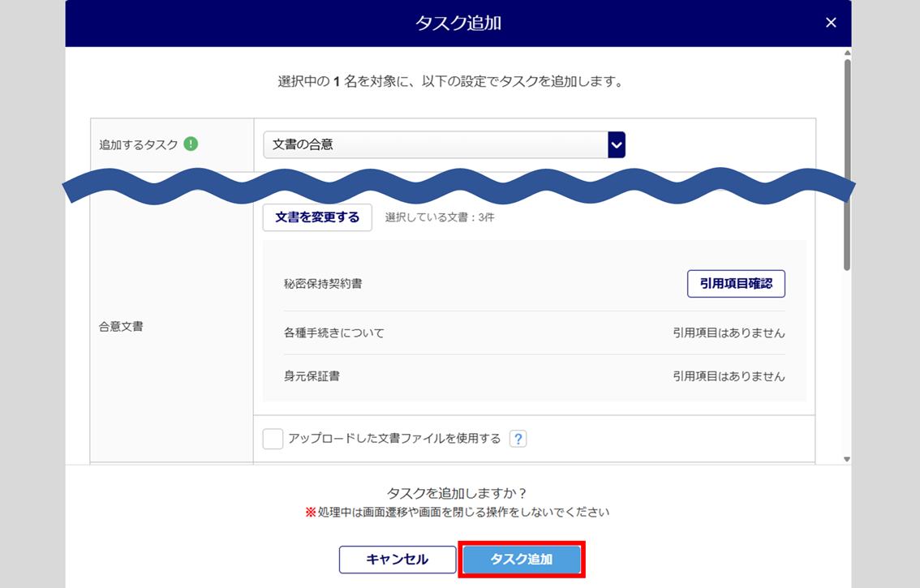
Task: Click the scrollbar down arrow
Action: 847,459
